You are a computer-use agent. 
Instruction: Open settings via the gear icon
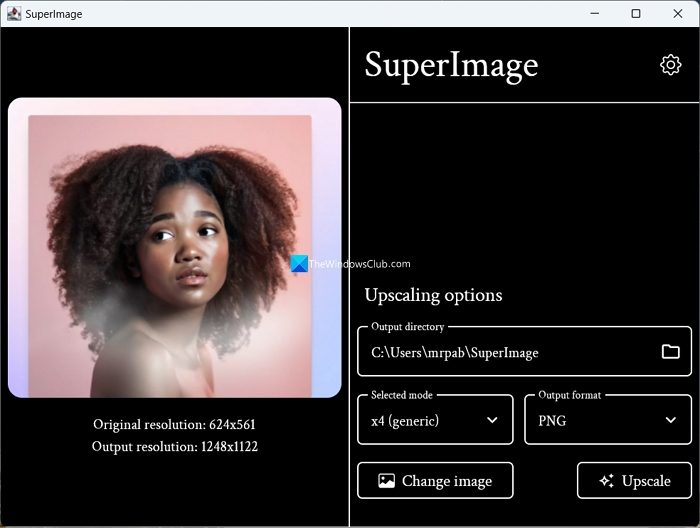[x=671, y=65]
